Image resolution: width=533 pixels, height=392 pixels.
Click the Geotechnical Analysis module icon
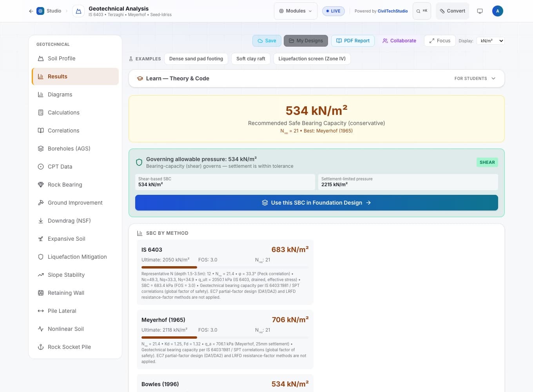point(78,11)
